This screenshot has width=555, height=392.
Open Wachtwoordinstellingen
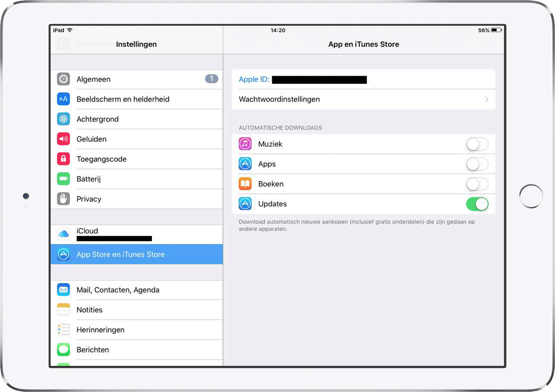[364, 99]
